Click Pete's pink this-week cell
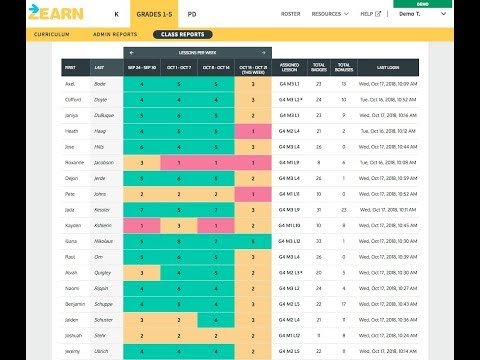This screenshot has height=360, width=480. click(253, 194)
